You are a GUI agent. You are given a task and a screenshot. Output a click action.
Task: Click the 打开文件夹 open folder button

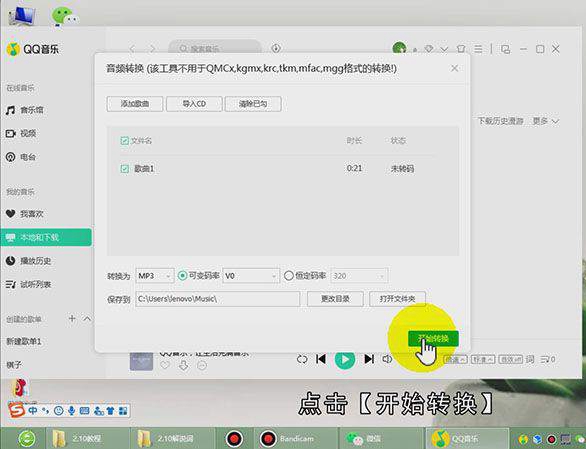click(x=397, y=299)
